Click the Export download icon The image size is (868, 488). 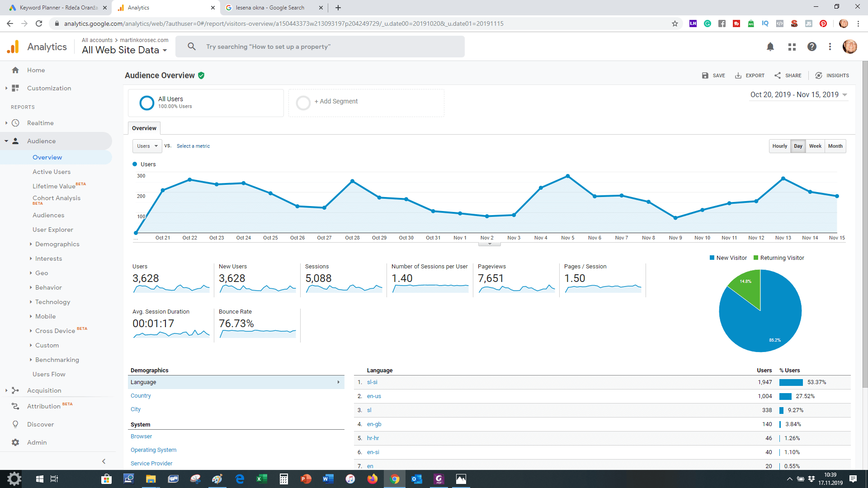click(738, 75)
